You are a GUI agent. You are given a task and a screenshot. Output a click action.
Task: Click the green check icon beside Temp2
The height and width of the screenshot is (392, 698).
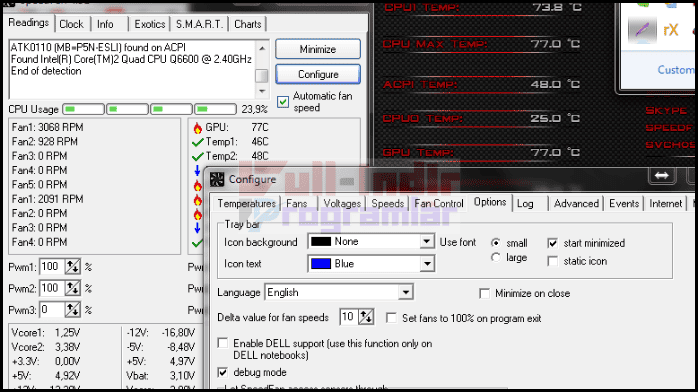point(198,157)
